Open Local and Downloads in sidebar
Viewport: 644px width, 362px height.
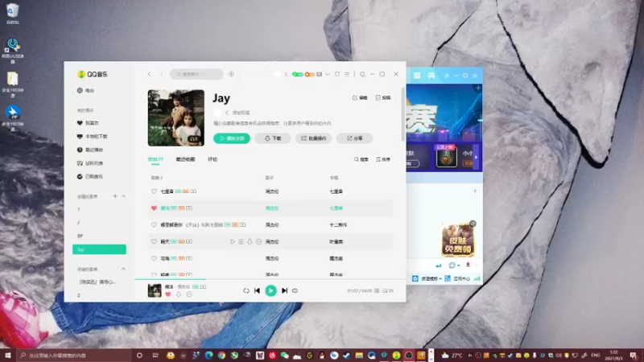click(92, 136)
